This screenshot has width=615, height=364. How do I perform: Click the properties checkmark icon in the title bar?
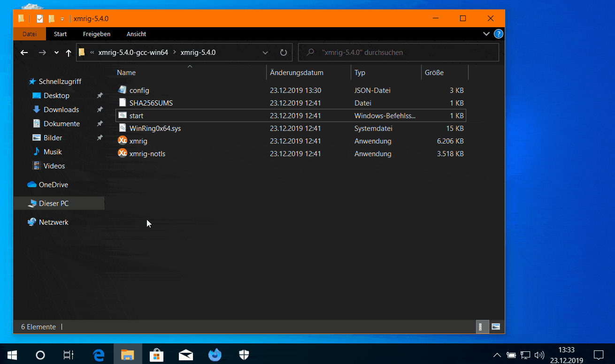(x=40, y=19)
